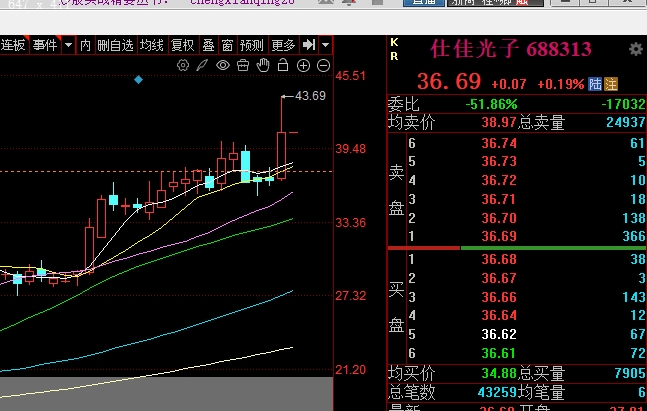Open the 均线 moving average option
The width and height of the screenshot is (647, 411).
(x=151, y=45)
